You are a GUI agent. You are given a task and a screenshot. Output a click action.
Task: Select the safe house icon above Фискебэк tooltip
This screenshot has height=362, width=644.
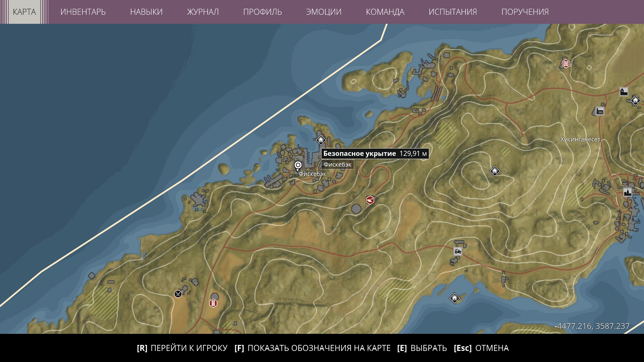tap(321, 140)
